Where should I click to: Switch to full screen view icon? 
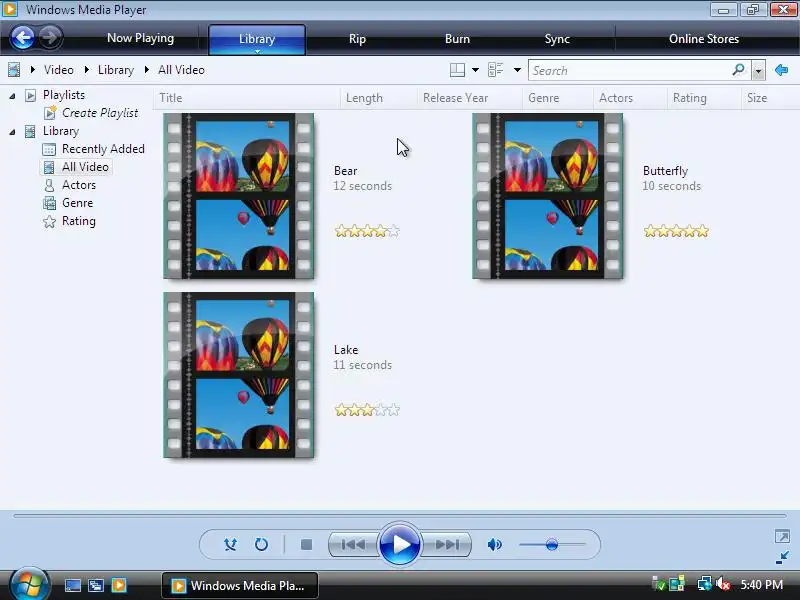(782, 536)
